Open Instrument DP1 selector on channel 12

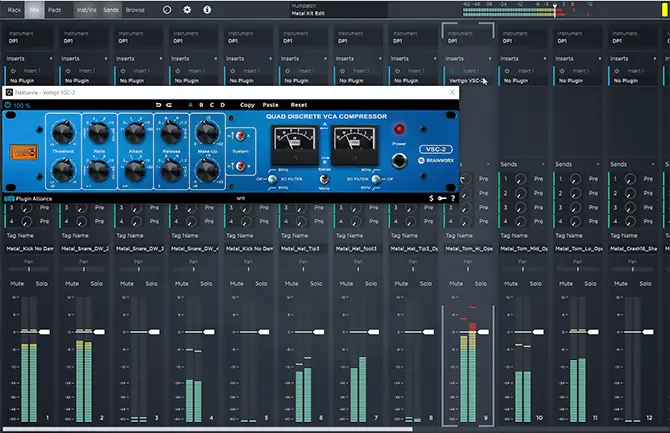pos(632,37)
